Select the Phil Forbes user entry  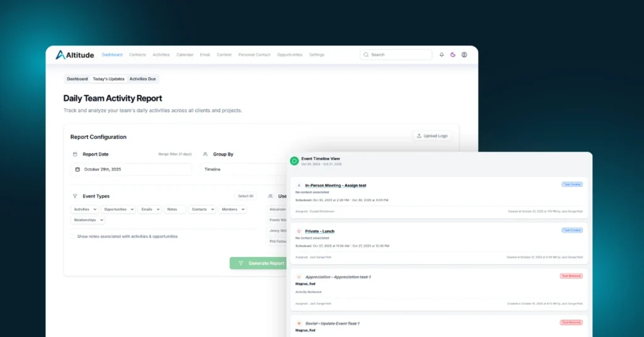[277, 241]
